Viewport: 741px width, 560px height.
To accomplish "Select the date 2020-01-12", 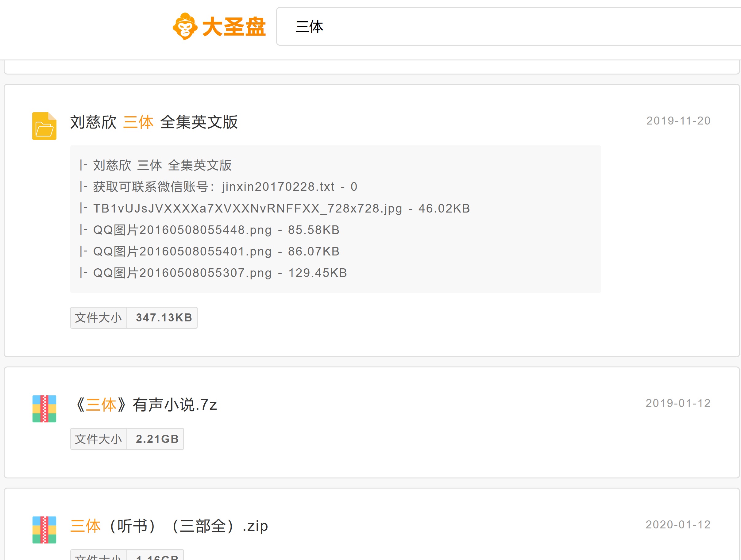I will pyautogui.click(x=678, y=524).
